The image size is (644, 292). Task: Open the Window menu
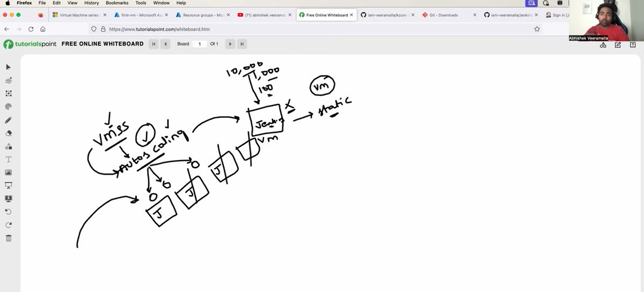point(162,3)
